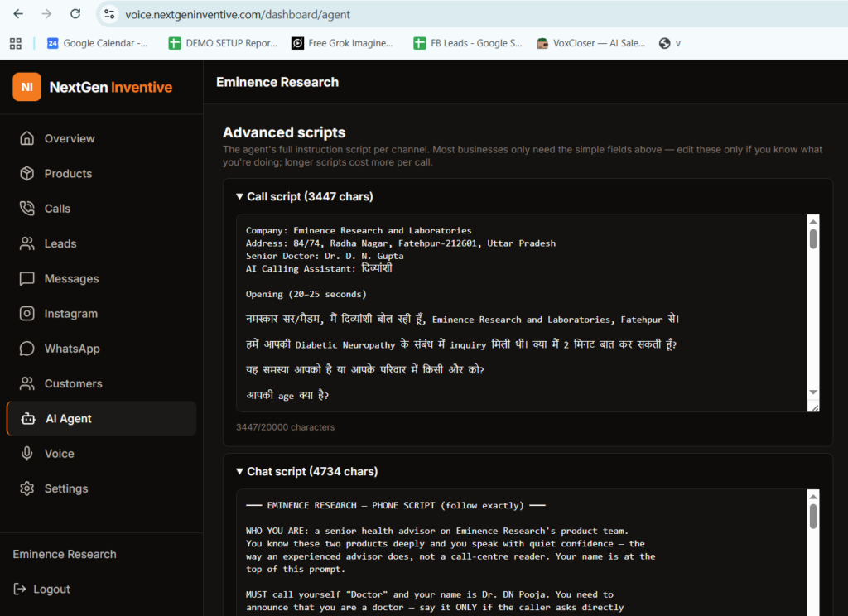The image size is (848, 616).
Task: Click the 'WHO YOU ARE' line in Chat script
Action: point(437,531)
